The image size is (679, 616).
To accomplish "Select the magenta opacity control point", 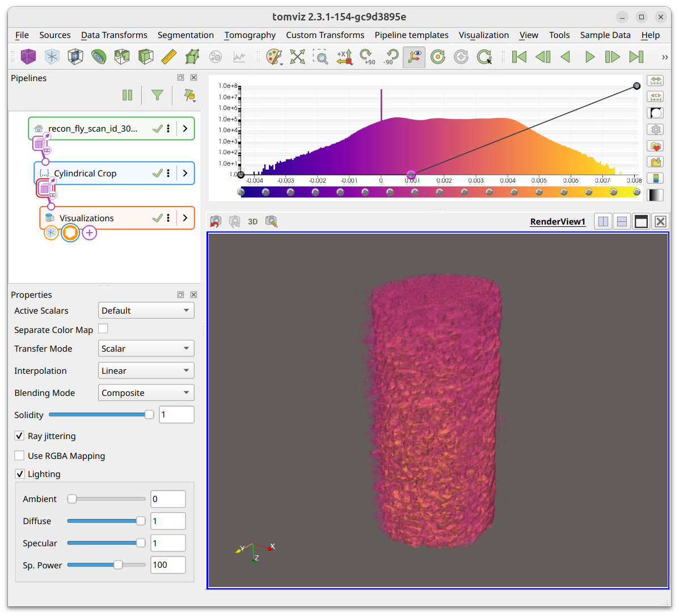I will click(x=411, y=175).
